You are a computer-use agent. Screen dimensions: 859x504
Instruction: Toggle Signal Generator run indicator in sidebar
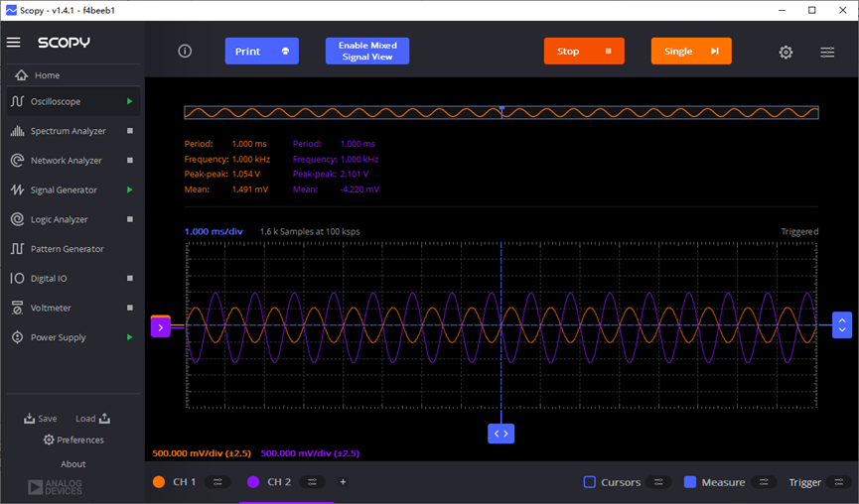click(x=130, y=189)
